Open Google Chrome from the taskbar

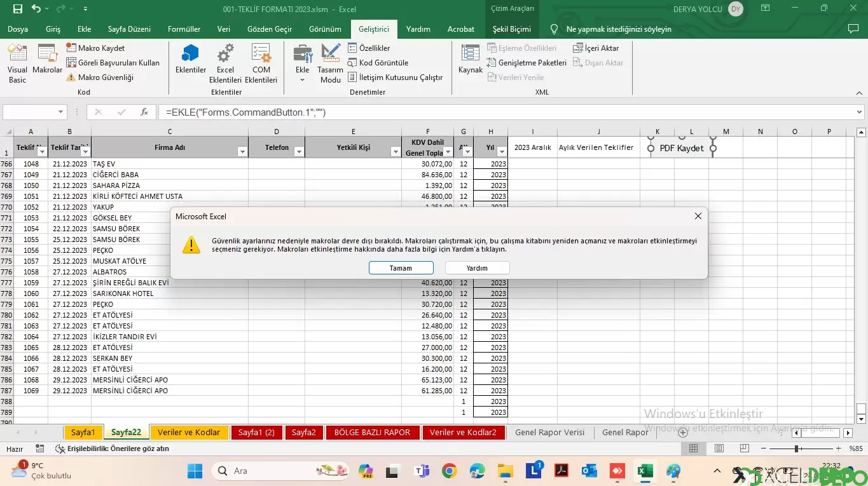pyautogui.click(x=450, y=471)
